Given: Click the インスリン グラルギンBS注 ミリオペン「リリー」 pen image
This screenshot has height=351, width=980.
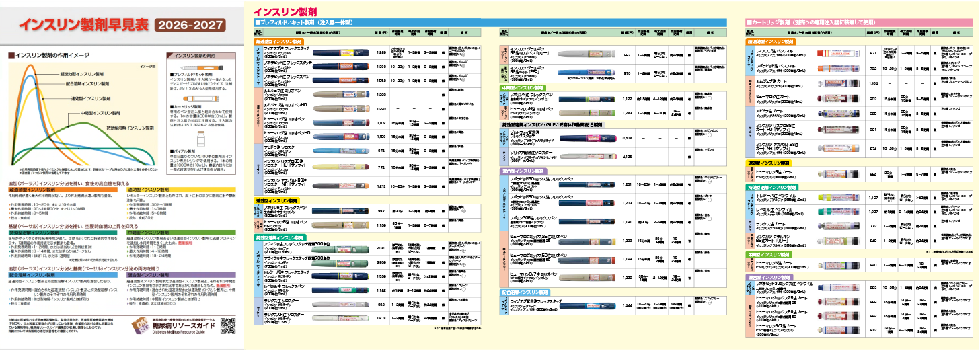Looking at the screenshot, I should (x=586, y=54).
